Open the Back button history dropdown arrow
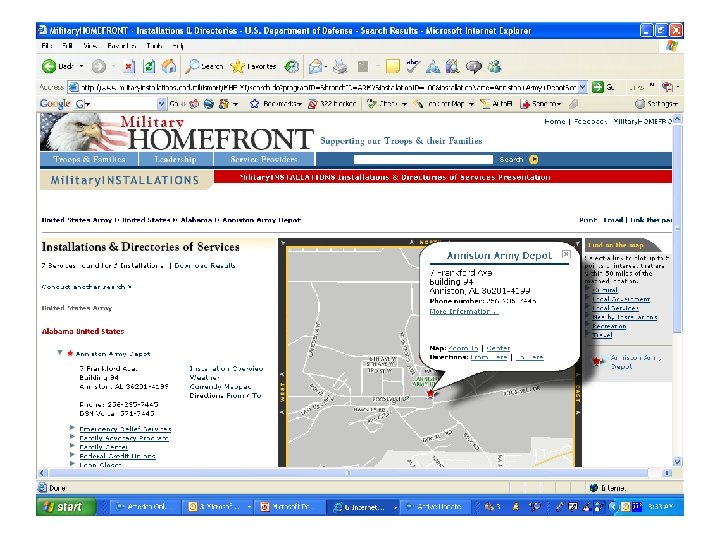The height and width of the screenshot is (540, 720). tap(82, 67)
